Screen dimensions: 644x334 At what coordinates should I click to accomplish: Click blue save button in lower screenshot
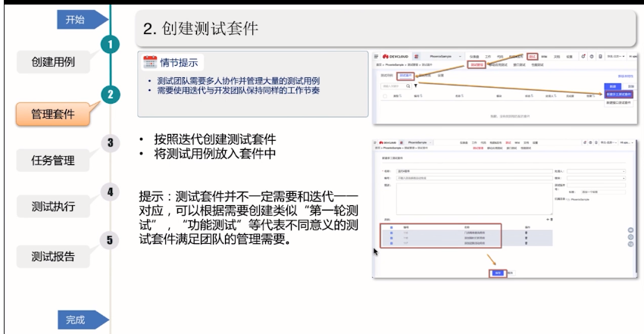click(498, 273)
